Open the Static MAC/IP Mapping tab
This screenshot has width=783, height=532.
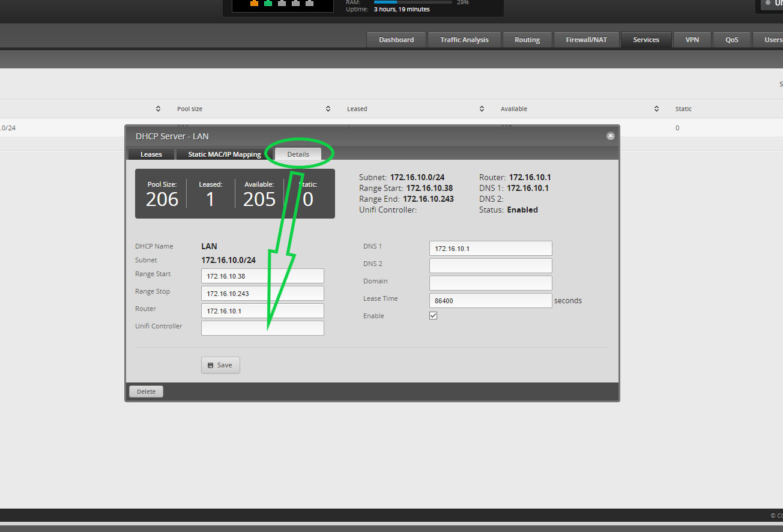(x=225, y=154)
